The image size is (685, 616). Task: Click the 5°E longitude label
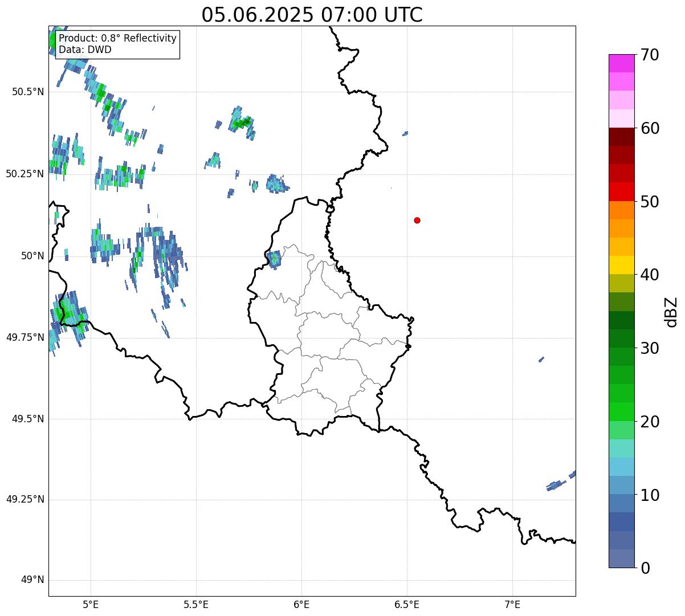point(91,605)
